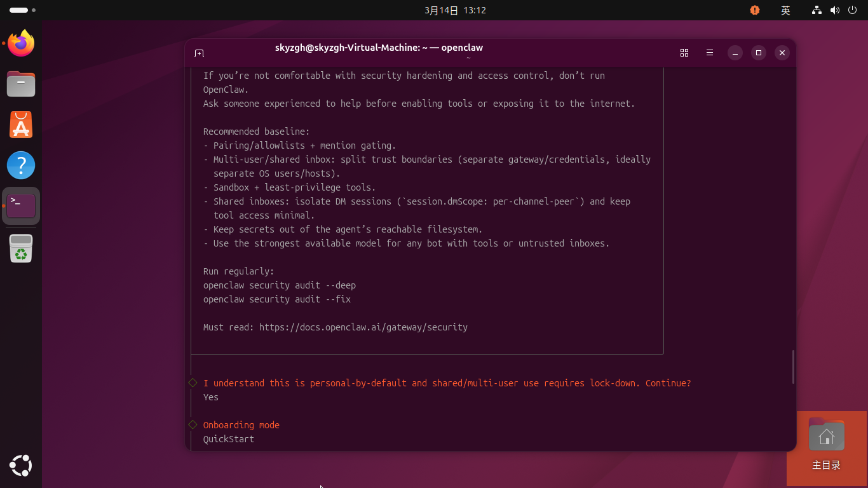Open the Help icon in dock

[21, 165]
